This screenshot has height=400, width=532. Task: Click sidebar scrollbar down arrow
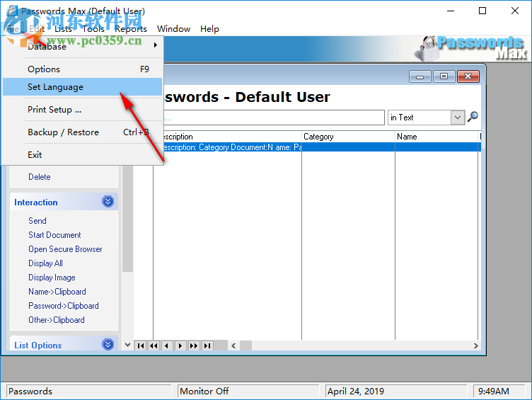(127, 345)
